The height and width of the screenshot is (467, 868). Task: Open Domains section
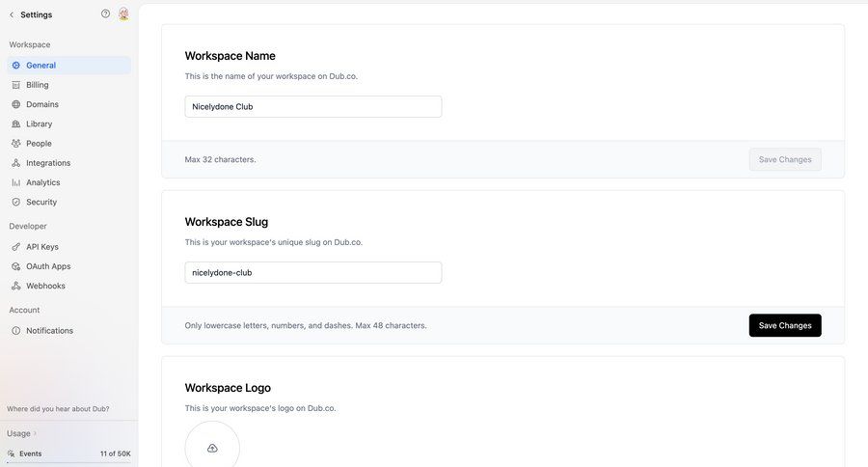(69, 104)
